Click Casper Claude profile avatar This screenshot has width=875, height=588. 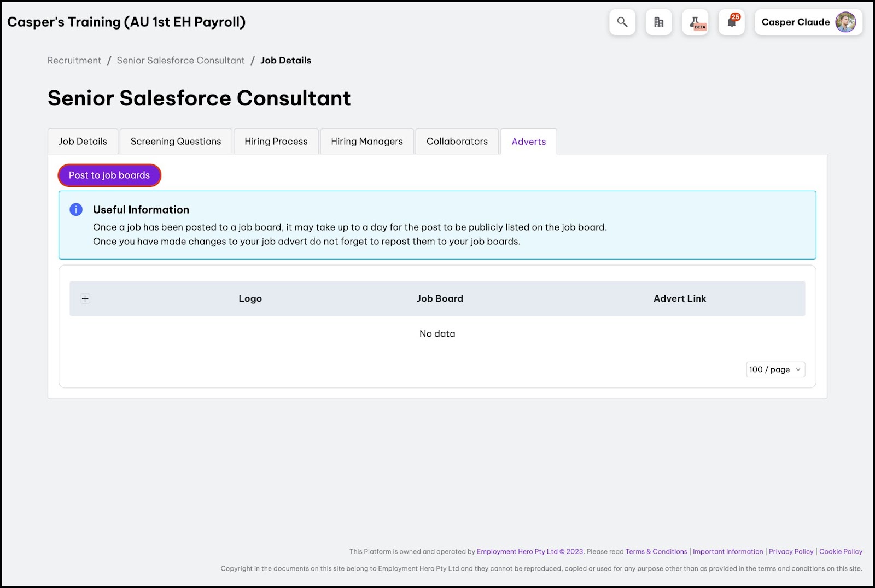(x=845, y=22)
